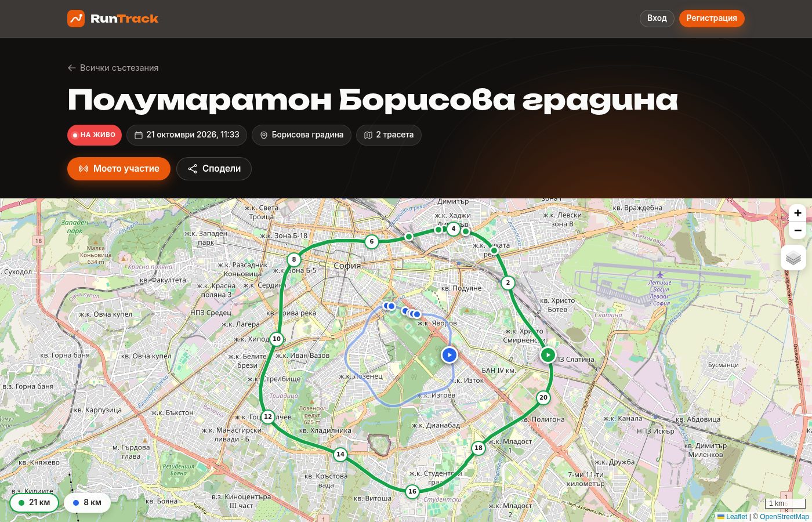The image size is (812, 522).
Task: Open the OpenStreetMap attribution link
Action: pos(784,517)
